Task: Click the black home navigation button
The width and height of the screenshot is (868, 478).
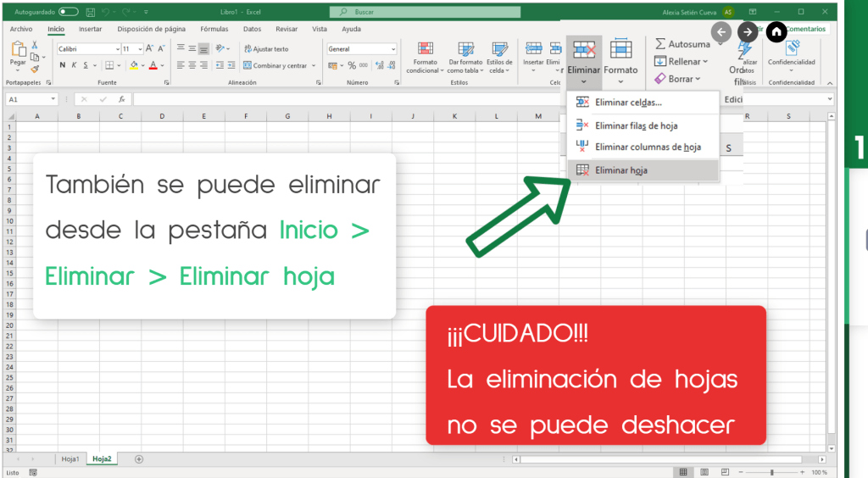Action: pyautogui.click(x=776, y=32)
